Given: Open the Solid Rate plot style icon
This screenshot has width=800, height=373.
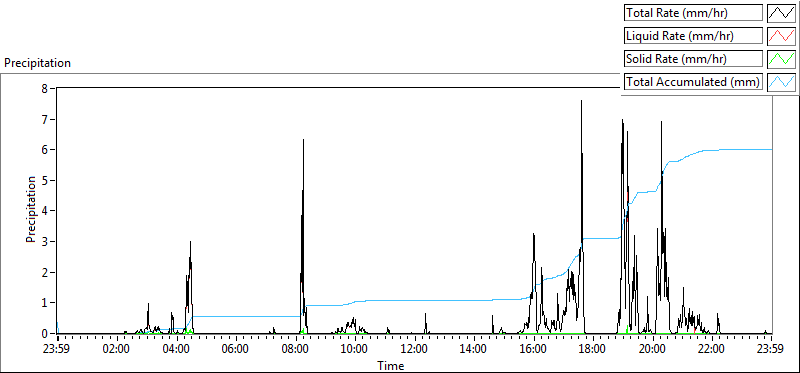Looking at the screenshot, I should coord(782,59).
